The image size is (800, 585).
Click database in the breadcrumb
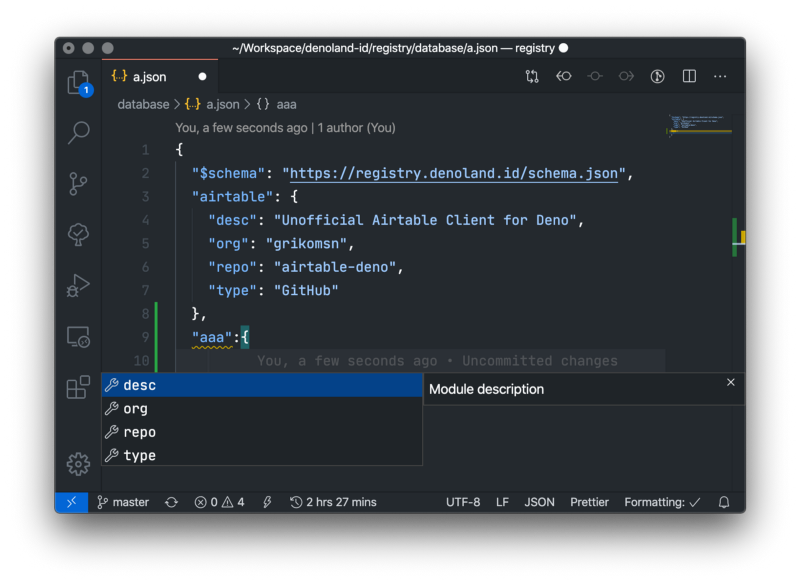tap(143, 105)
